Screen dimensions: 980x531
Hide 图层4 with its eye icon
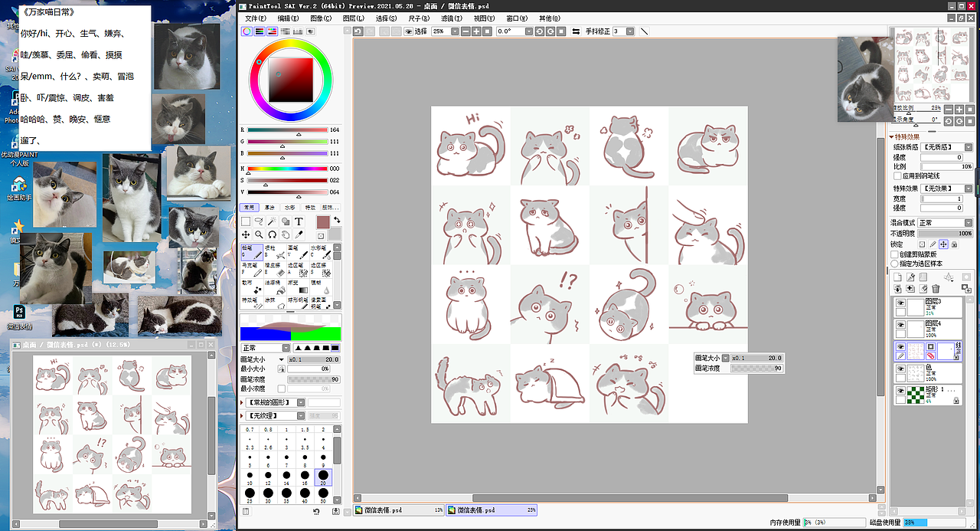coord(900,325)
